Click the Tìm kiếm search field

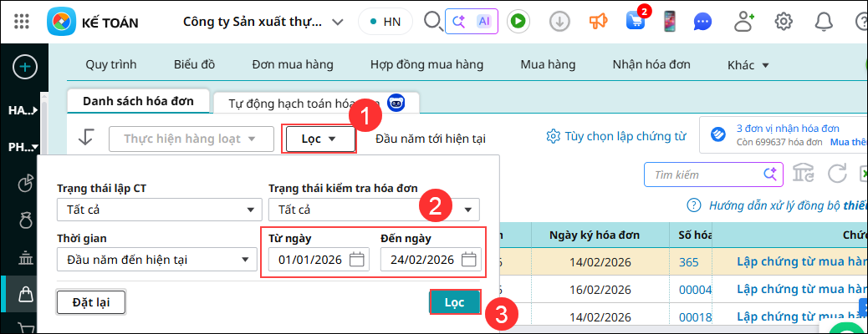click(x=704, y=175)
